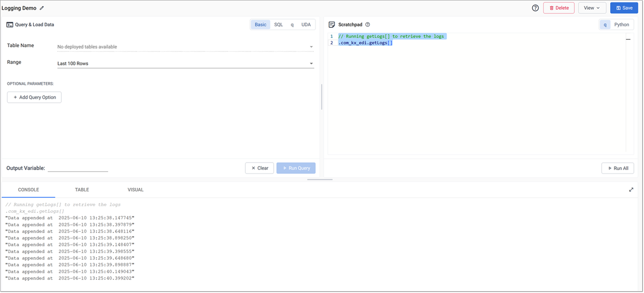Viewport: 644px width, 293px height.
Task: Open the View dropdown menu
Action: pyautogui.click(x=592, y=7)
